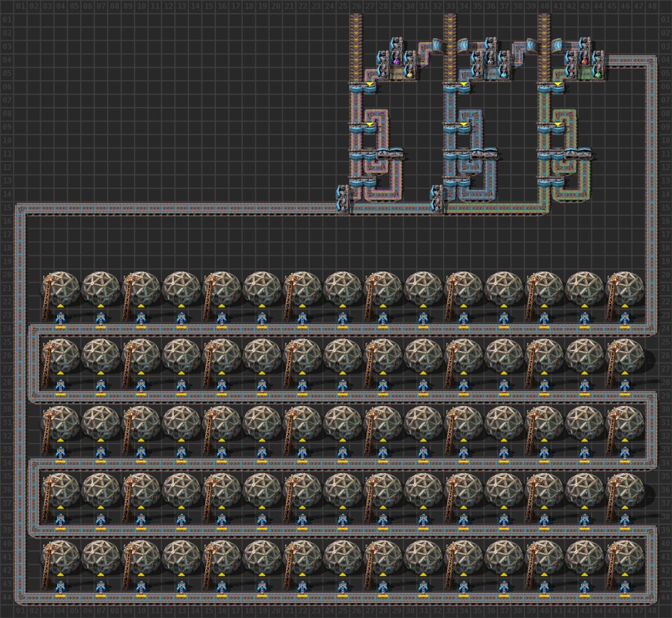
Task: Click the leftmost yellow-arrow vertical belt at the top
Action: click(x=356, y=47)
